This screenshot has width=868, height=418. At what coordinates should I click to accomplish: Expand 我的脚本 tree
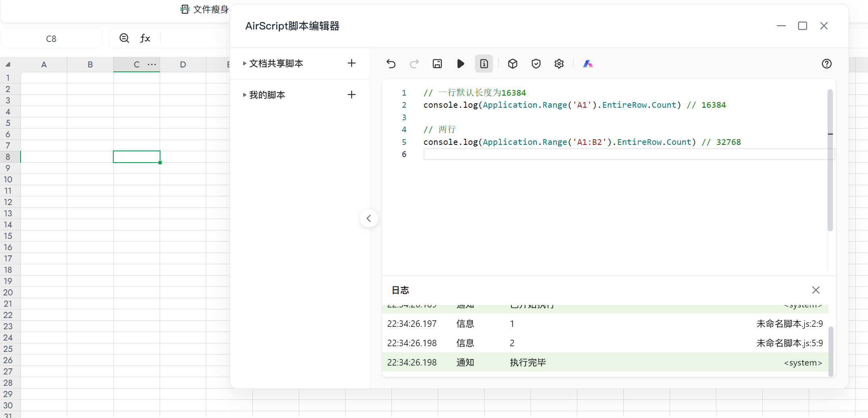pos(244,95)
